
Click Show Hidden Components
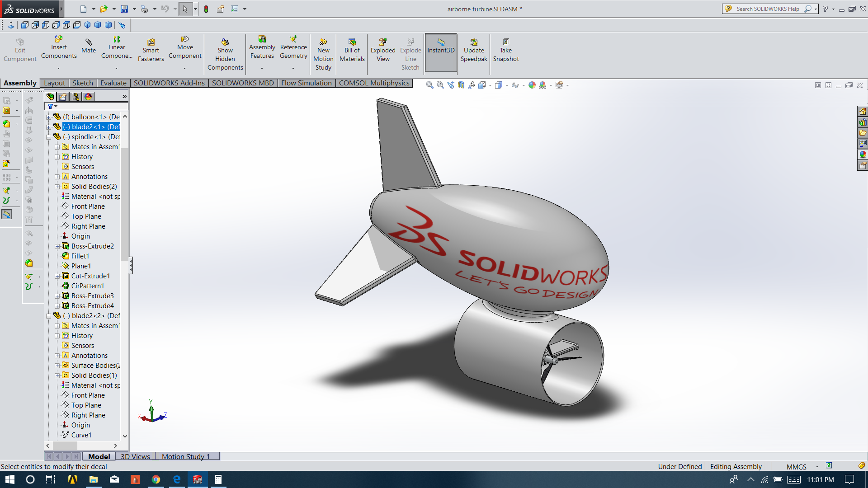(x=225, y=54)
